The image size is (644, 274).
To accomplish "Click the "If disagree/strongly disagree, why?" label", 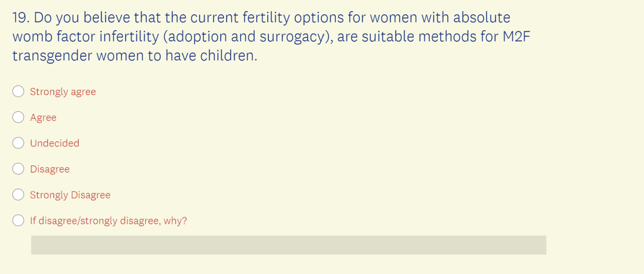I will (108, 221).
